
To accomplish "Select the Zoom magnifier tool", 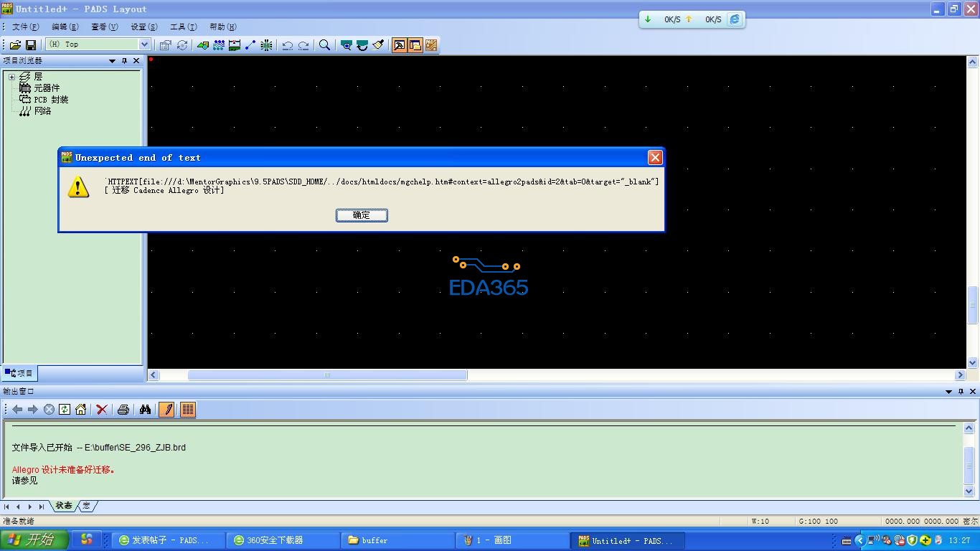I will click(x=325, y=44).
